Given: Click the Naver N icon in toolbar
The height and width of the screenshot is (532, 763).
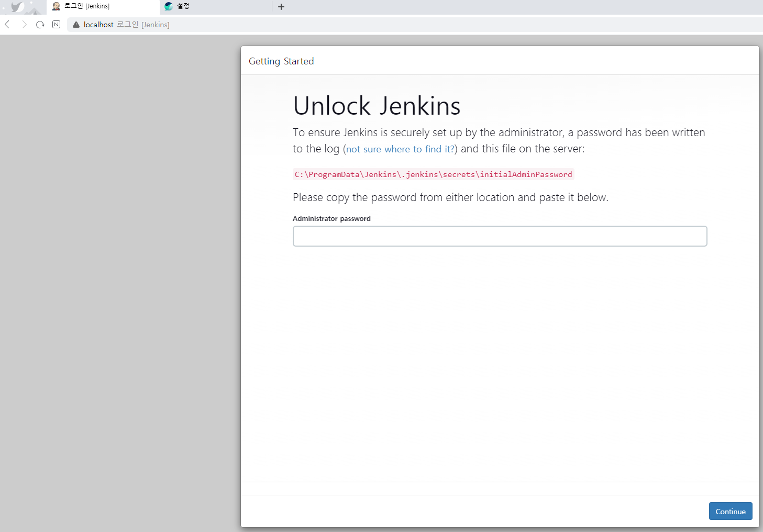Looking at the screenshot, I should [57, 25].
